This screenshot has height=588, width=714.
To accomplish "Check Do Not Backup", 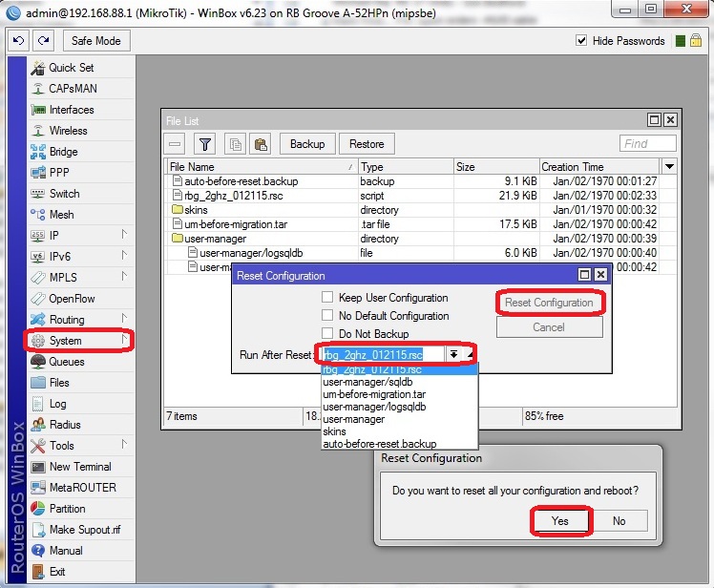I will [327, 333].
